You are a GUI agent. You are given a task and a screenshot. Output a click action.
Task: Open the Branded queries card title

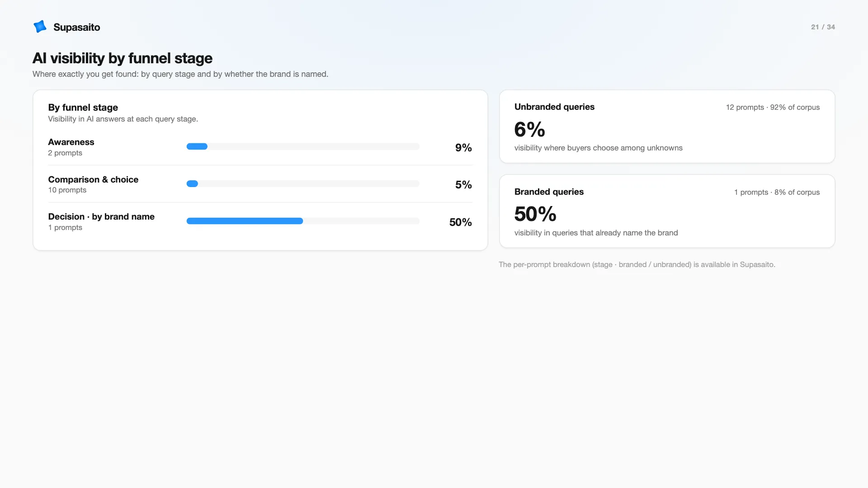549,192
